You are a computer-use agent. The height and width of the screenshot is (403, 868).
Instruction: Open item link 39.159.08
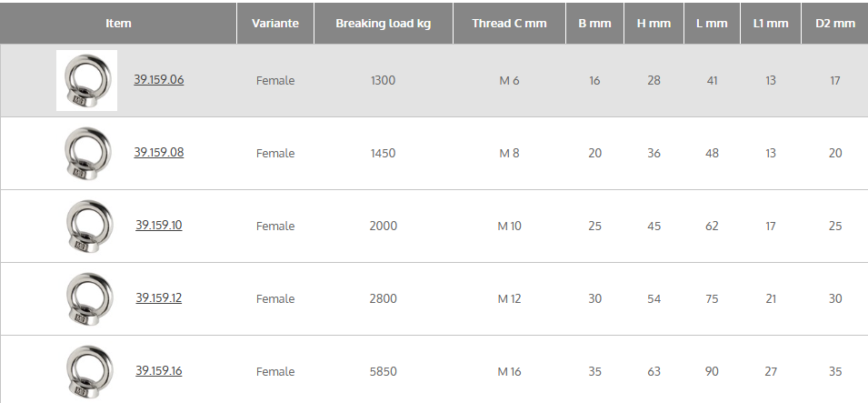(159, 152)
